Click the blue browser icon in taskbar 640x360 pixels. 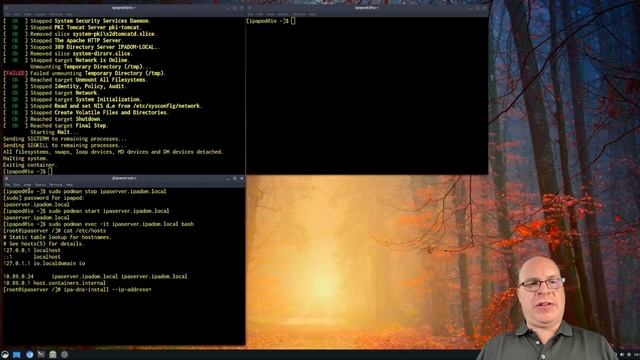(29, 354)
